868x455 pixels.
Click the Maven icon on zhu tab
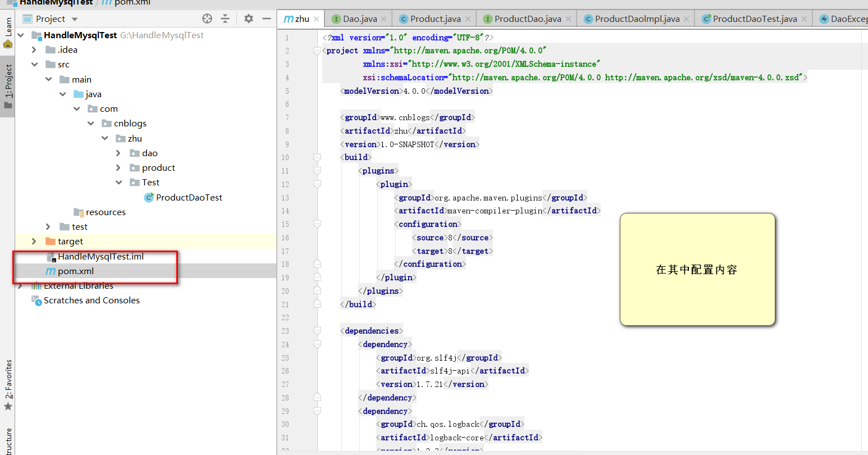click(289, 19)
